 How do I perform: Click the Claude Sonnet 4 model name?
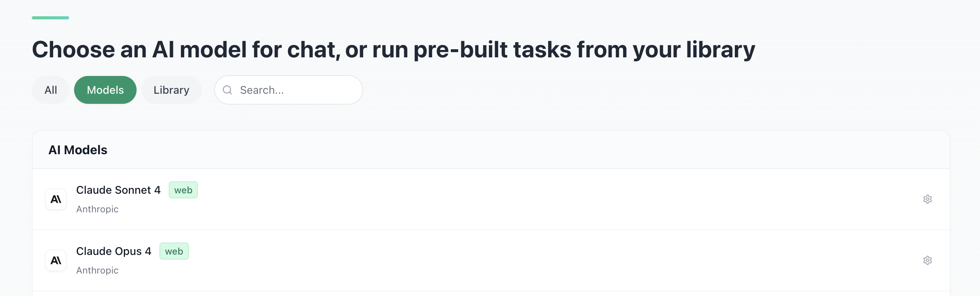(x=118, y=190)
